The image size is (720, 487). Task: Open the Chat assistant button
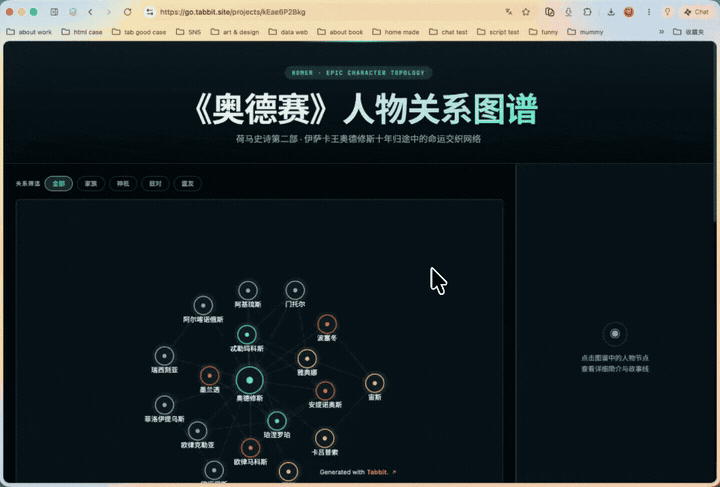click(696, 12)
